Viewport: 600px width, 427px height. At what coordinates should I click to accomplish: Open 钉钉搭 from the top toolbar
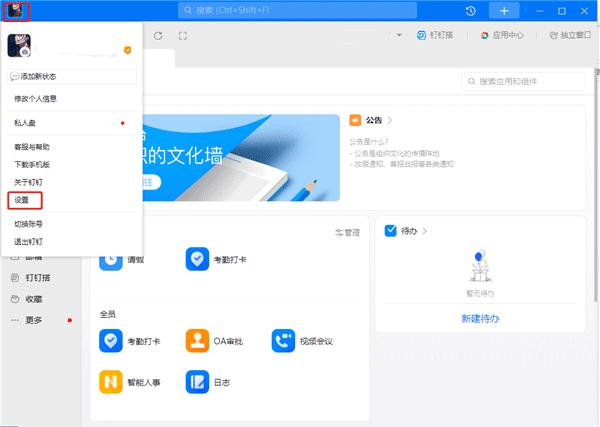pos(435,35)
